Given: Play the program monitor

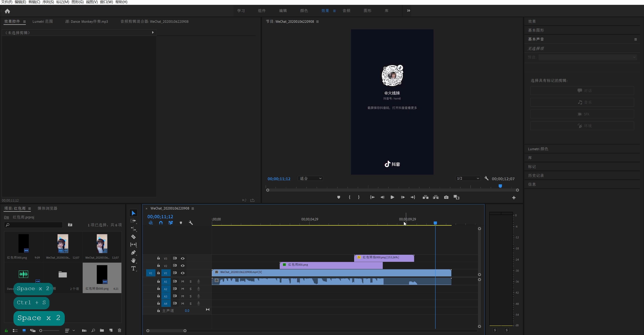Looking at the screenshot, I should pos(392,197).
